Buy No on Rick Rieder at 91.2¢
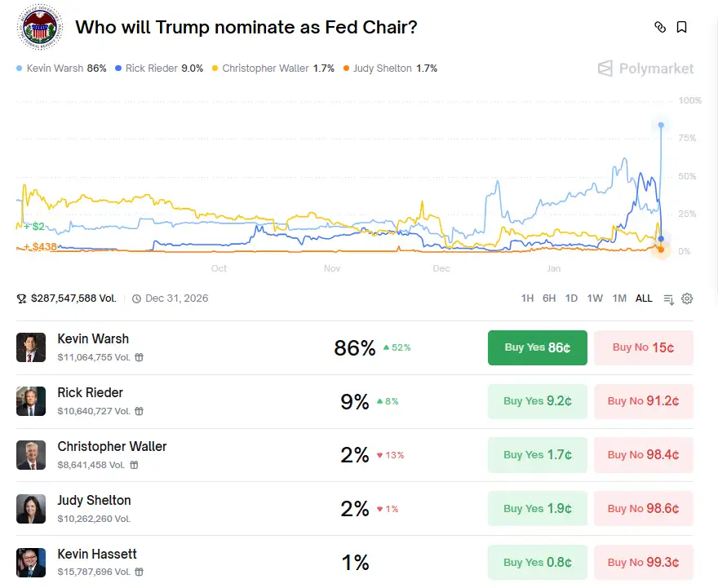718x588 pixels. (x=643, y=401)
